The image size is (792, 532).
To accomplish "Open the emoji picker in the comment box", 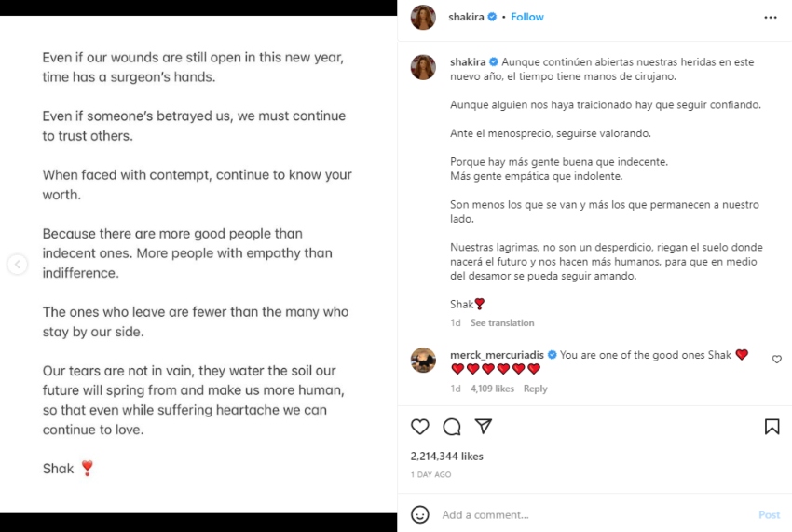I will (420, 514).
